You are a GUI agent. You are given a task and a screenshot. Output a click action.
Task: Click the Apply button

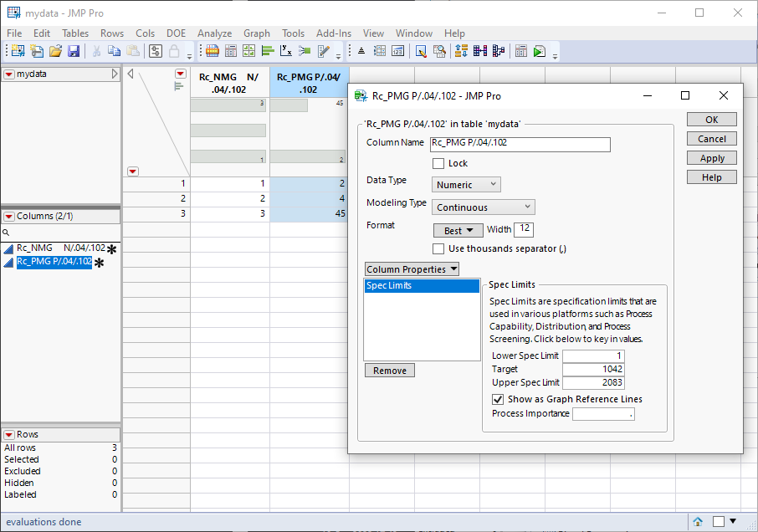[x=712, y=158]
